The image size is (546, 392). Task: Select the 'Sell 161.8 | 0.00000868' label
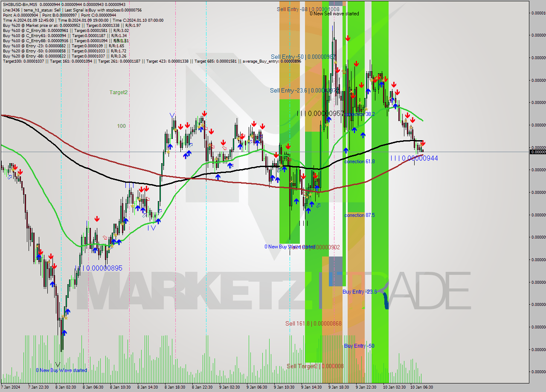314,323
